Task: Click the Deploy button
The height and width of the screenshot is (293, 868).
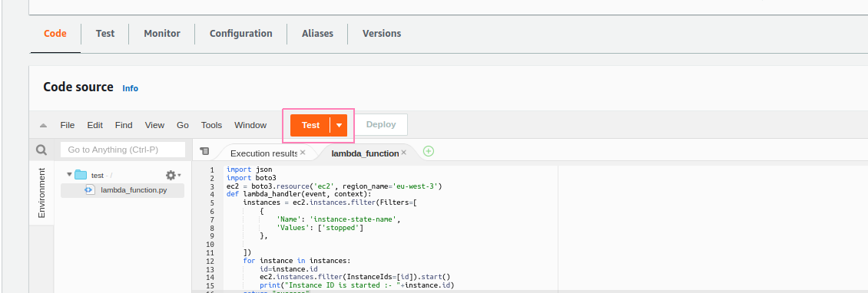Action: [381, 125]
